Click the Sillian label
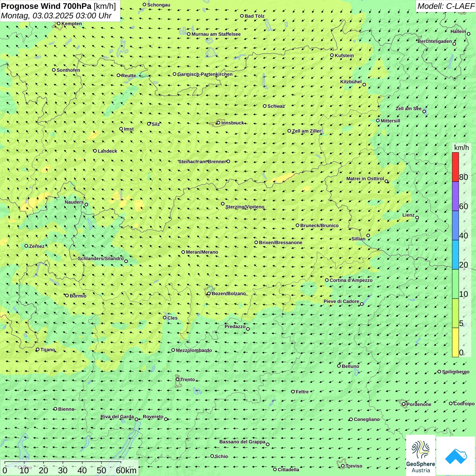The width and height of the screenshot is (476, 476). click(358, 239)
